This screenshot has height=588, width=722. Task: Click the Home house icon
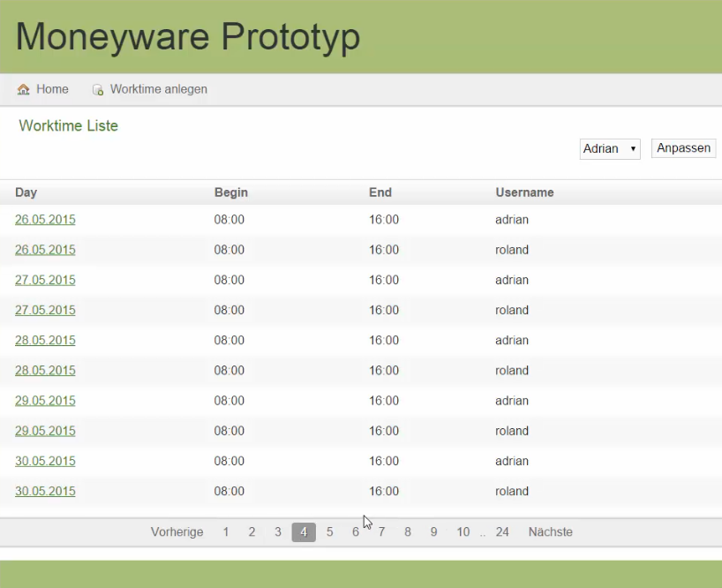point(24,89)
